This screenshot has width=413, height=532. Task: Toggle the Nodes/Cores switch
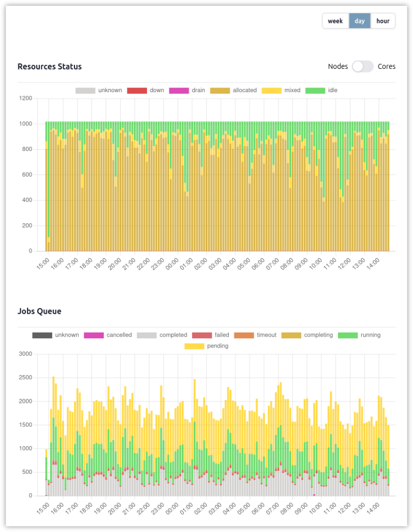click(x=362, y=66)
